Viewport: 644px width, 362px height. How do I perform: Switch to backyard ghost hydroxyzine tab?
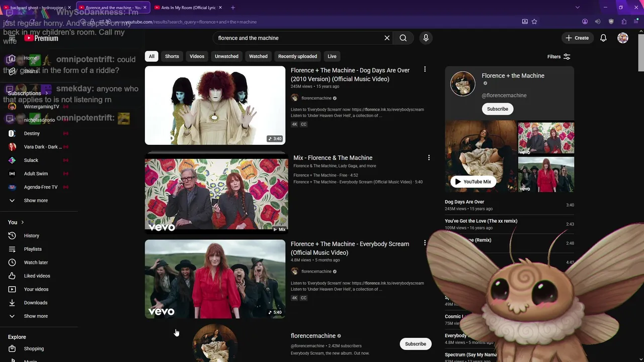coord(38,8)
